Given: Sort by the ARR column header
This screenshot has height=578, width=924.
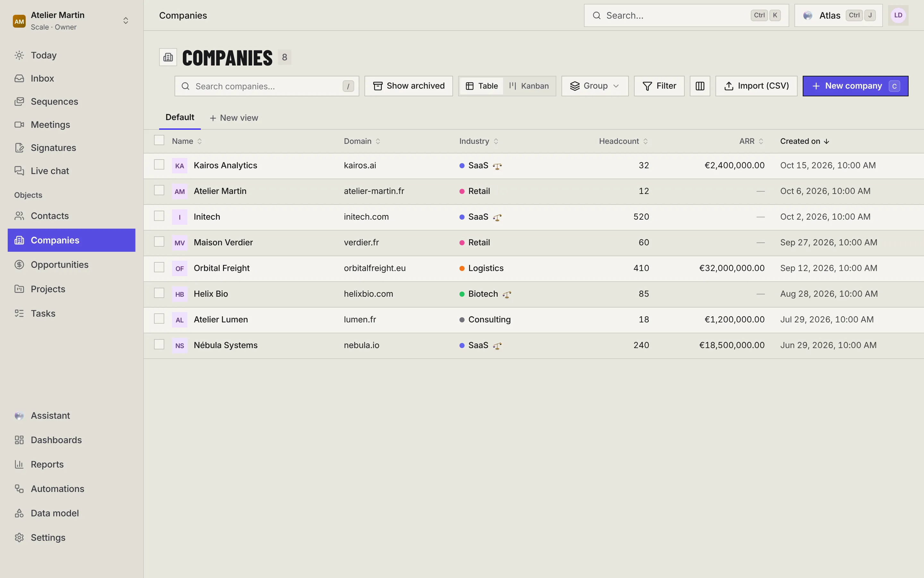Looking at the screenshot, I should [x=751, y=141].
